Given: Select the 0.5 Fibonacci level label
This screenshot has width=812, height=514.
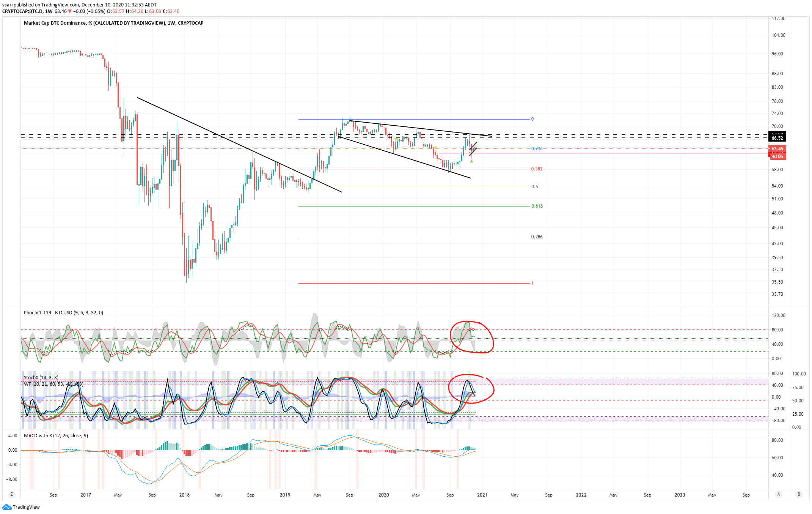Looking at the screenshot, I should pos(534,187).
